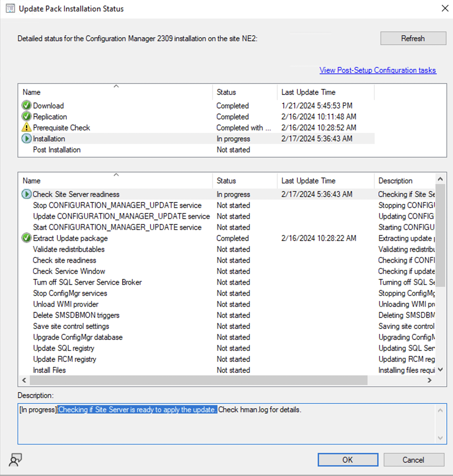Viewport: 453px width, 476px height.
Task: Sort lower list by Name column header
Action: tap(116, 181)
